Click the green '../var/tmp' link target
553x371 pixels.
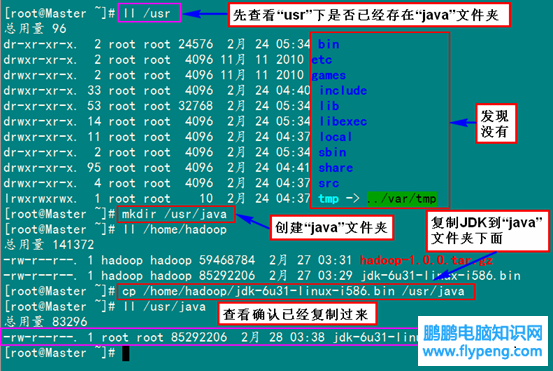tap(402, 199)
